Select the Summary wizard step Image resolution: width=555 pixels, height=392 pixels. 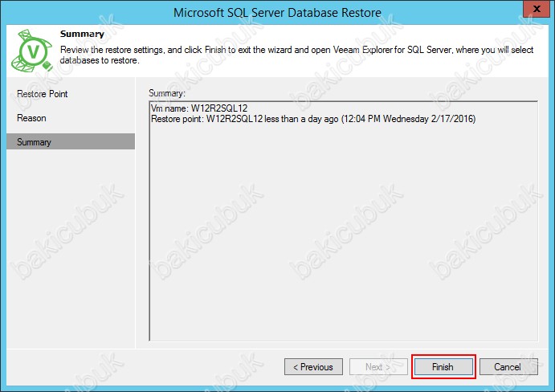71,141
